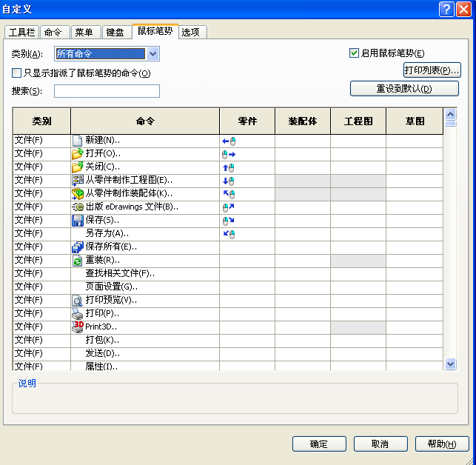This screenshot has width=476, height=465.
Task: Select the left-arrow gesture for 新建
Action: [229, 141]
